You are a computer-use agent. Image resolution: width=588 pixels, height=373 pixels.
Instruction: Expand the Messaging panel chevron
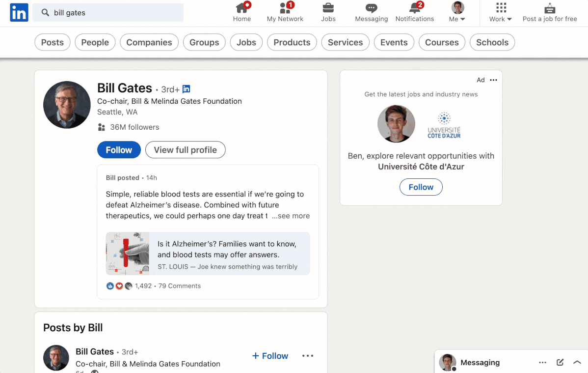click(577, 363)
